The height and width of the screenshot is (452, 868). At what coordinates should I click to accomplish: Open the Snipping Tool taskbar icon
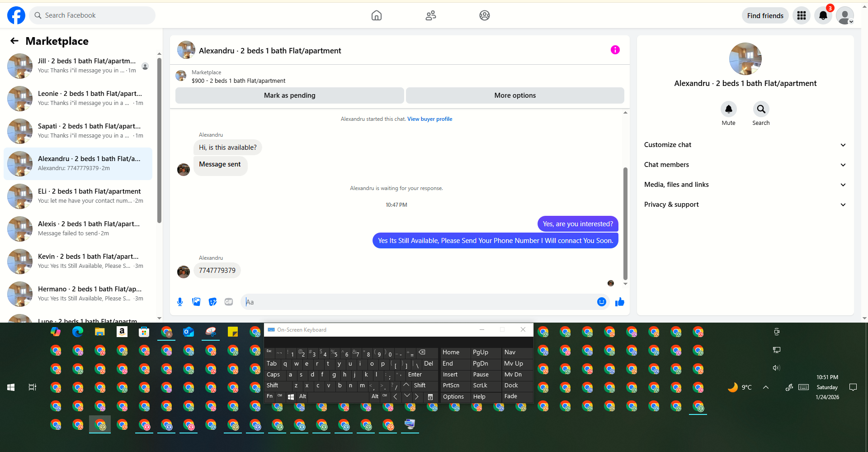[x=211, y=332]
